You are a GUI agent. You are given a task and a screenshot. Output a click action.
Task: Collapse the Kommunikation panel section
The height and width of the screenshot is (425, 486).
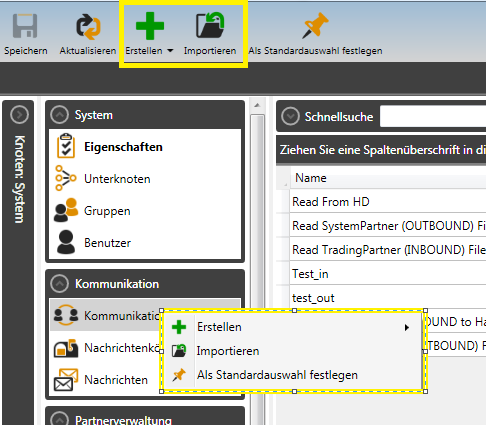(x=59, y=284)
